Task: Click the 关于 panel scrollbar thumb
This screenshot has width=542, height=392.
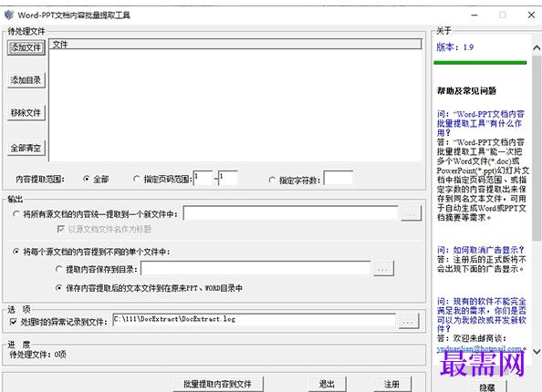Action: click(537, 148)
